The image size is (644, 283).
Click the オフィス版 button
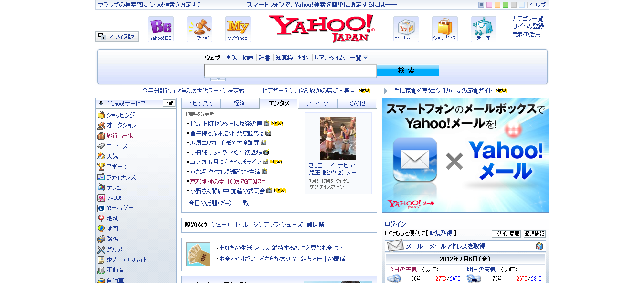click(x=117, y=36)
